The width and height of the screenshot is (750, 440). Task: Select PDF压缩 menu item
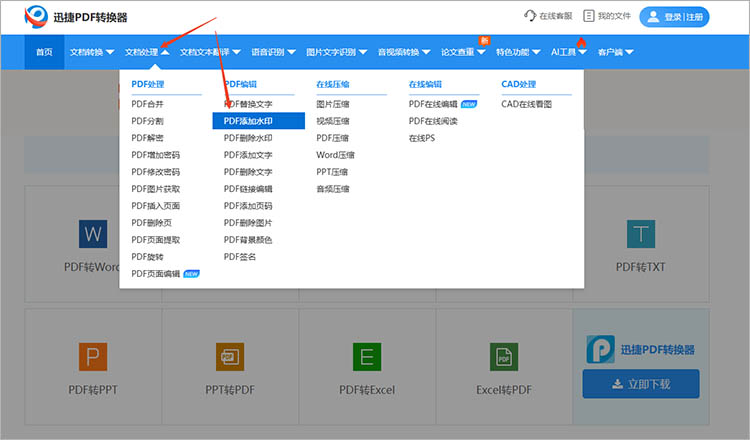(332, 138)
